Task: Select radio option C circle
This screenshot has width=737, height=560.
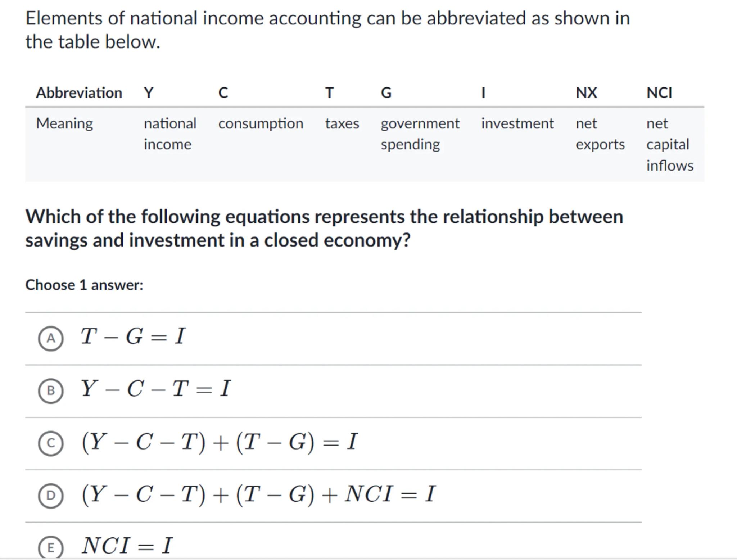Action: tap(51, 443)
